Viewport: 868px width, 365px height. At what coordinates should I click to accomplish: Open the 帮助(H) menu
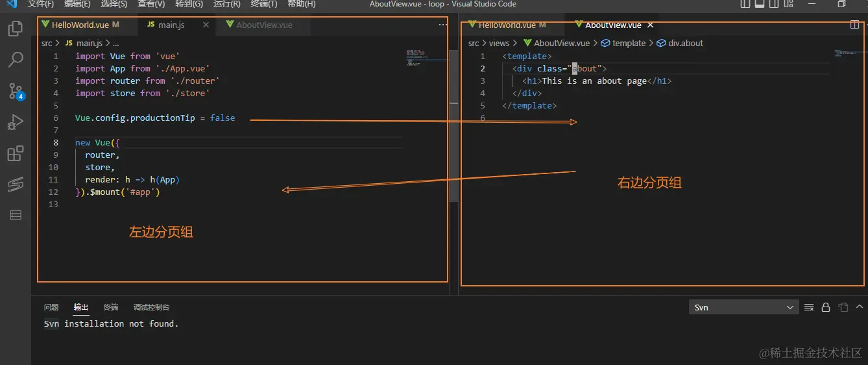click(301, 4)
